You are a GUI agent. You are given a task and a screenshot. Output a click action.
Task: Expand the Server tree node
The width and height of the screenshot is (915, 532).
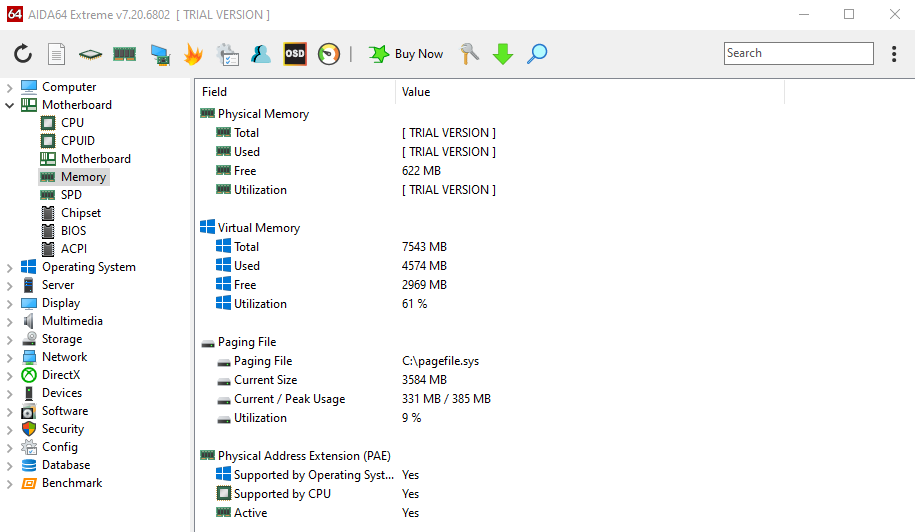9,286
